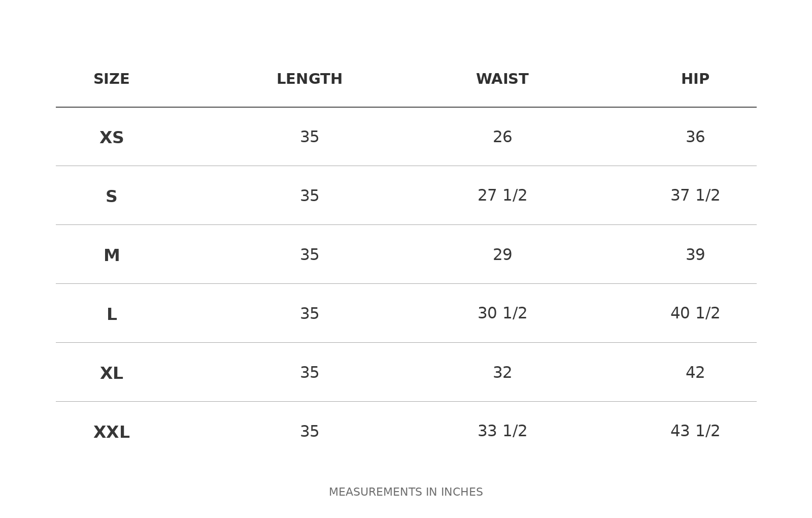Viewport: 812px width, 518px height.
Task: Click the Measurements in Inches footnote
Action: pos(406,492)
